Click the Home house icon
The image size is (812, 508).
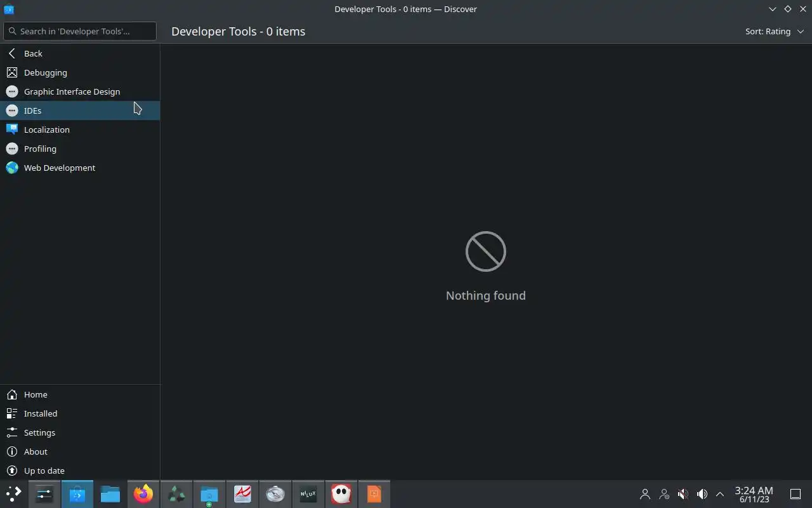pos(12,394)
